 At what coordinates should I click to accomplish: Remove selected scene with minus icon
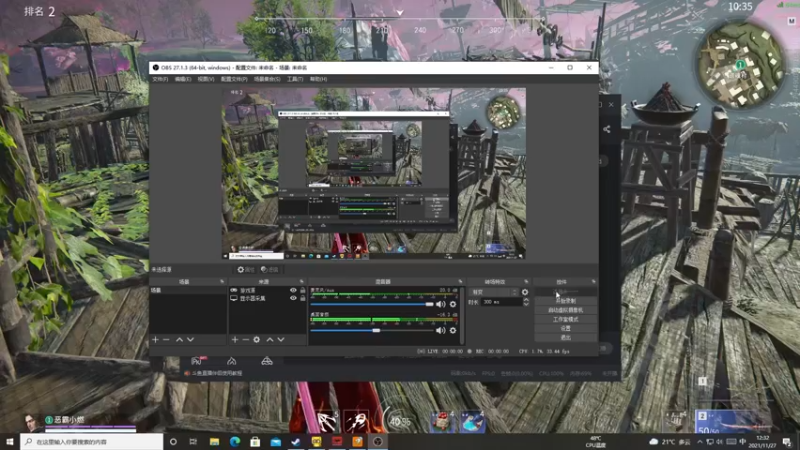[x=166, y=340]
